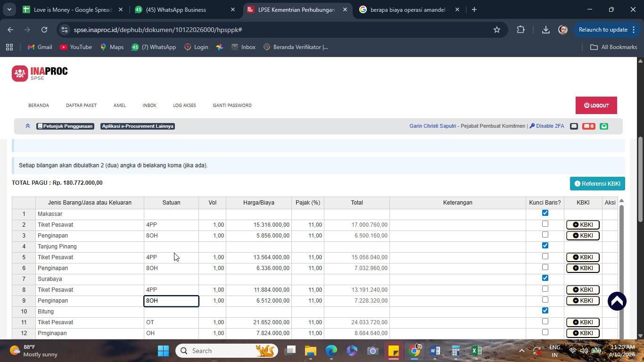Image resolution: width=644 pixels, height=362 pixels.
Task: Click the INAPROC SPSE logo
Action: (40, 73)
